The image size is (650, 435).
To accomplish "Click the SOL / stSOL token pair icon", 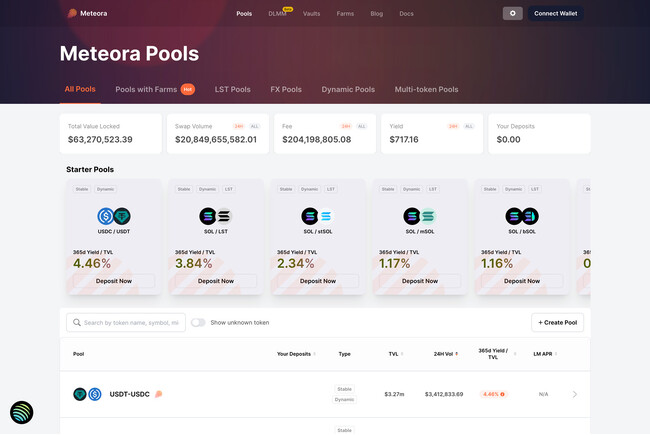I will tap(317, 215).
